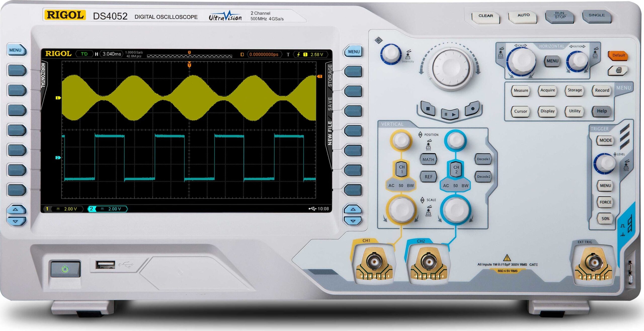Toggle channel CH1 button
Screen dimensions: 644x331
pyautogui.click(x=402, y=169)
